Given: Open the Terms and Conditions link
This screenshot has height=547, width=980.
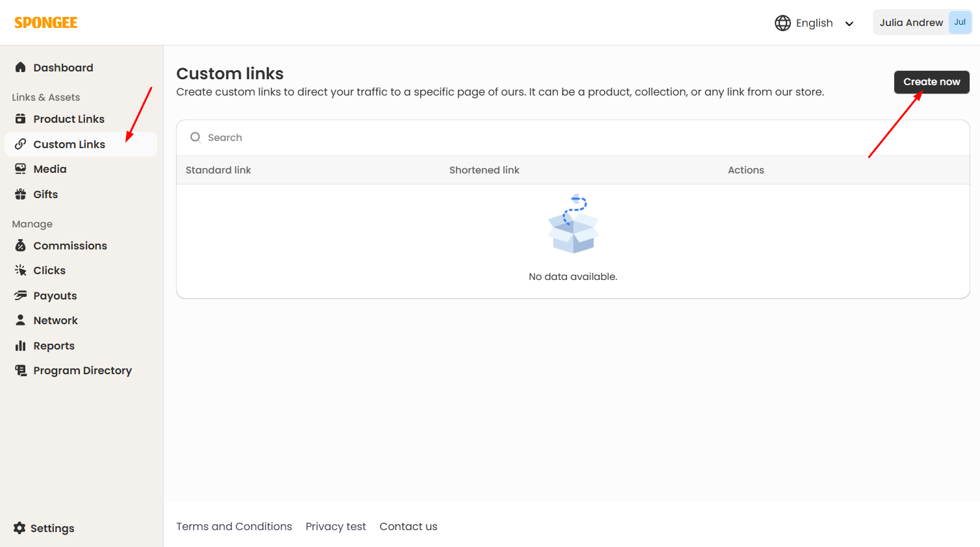Looking at the screenshot, I should coord(234,526).
